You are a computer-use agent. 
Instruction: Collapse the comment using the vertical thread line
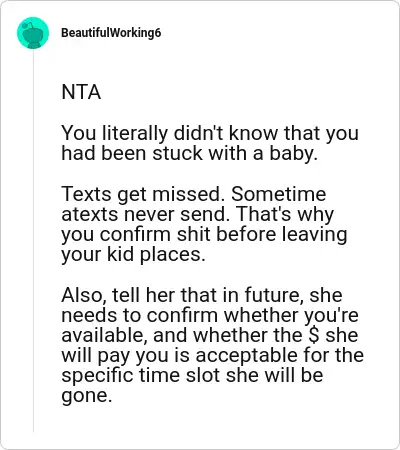pyautogui.click(x=33, y=240)
